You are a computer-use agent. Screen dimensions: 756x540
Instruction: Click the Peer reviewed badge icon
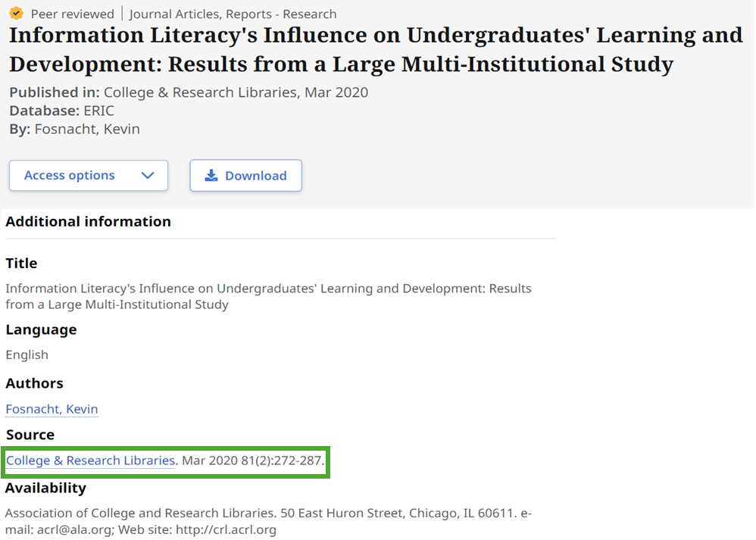pos(16,13)
